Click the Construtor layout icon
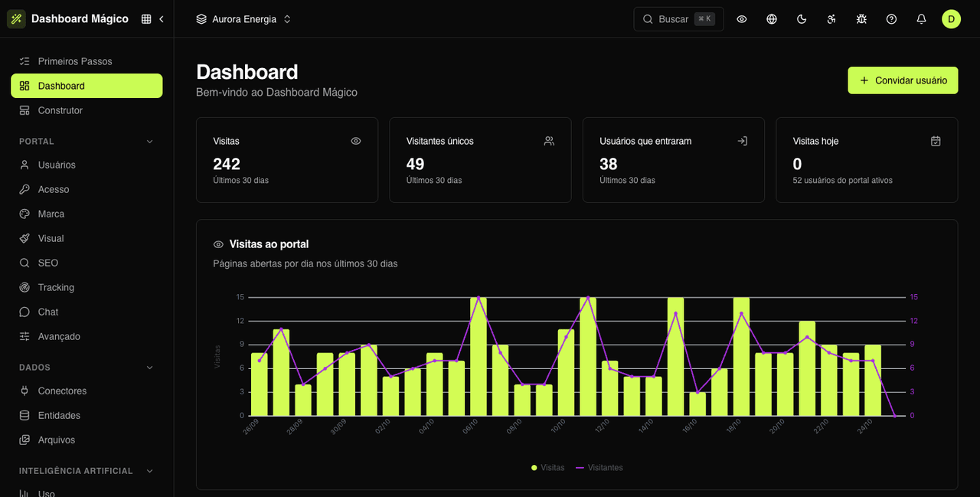980x497 pixels. (24, 110)
